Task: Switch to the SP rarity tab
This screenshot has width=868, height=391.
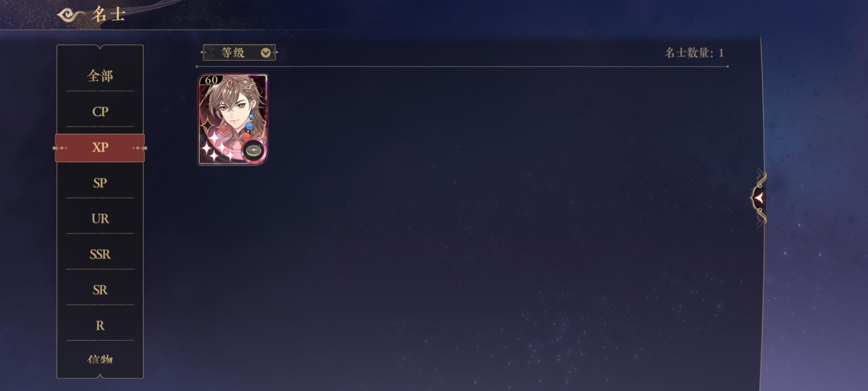Action: [100, 183]
